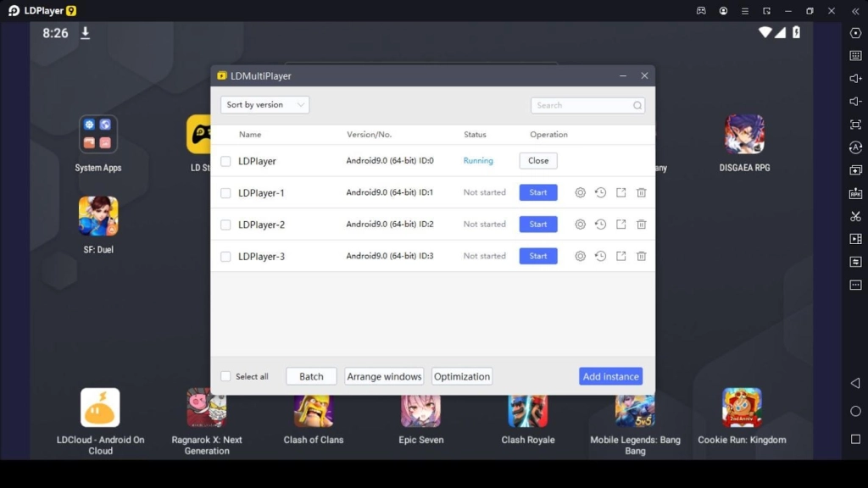Click inside the Search field
868x488 pixels.
(x=585, y=104)
